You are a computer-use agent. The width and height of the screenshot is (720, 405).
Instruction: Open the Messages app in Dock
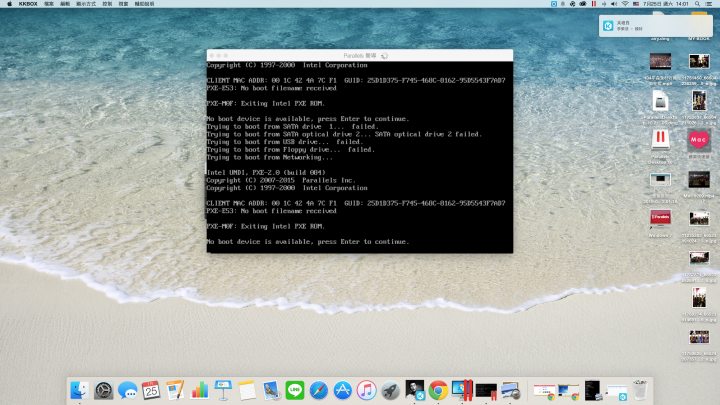click(x=127, y=390)
